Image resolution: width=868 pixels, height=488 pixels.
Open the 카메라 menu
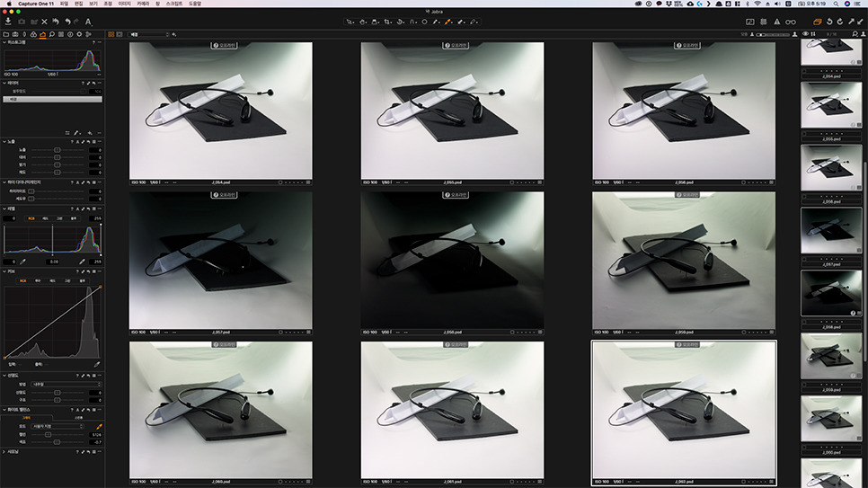tap(143, 4)
